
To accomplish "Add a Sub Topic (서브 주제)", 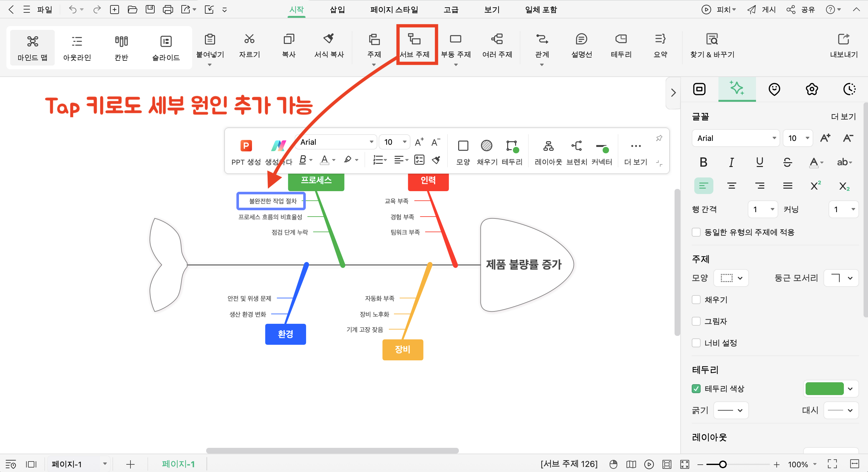I will click(415, 46).
